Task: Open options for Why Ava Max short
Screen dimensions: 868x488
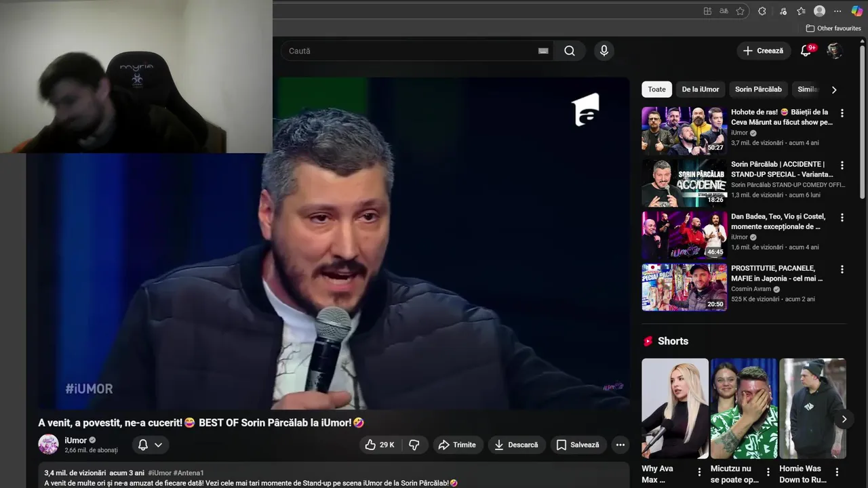Action: click(700, 472)
